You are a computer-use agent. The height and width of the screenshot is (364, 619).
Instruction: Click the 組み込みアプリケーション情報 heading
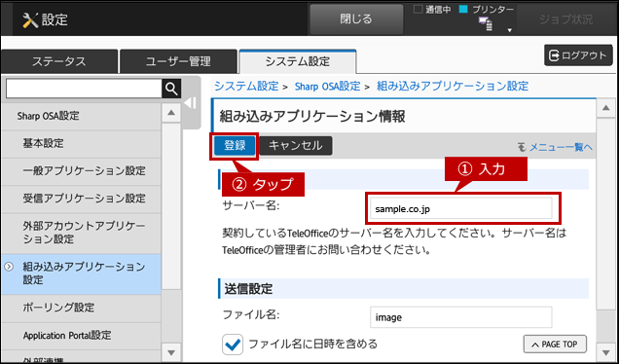coord(312,117)
